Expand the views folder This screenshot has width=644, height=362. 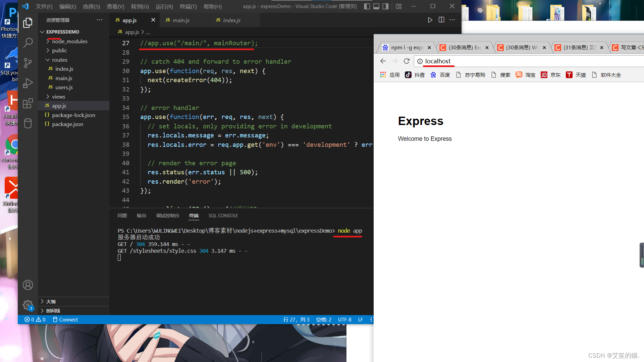point(58,97)
